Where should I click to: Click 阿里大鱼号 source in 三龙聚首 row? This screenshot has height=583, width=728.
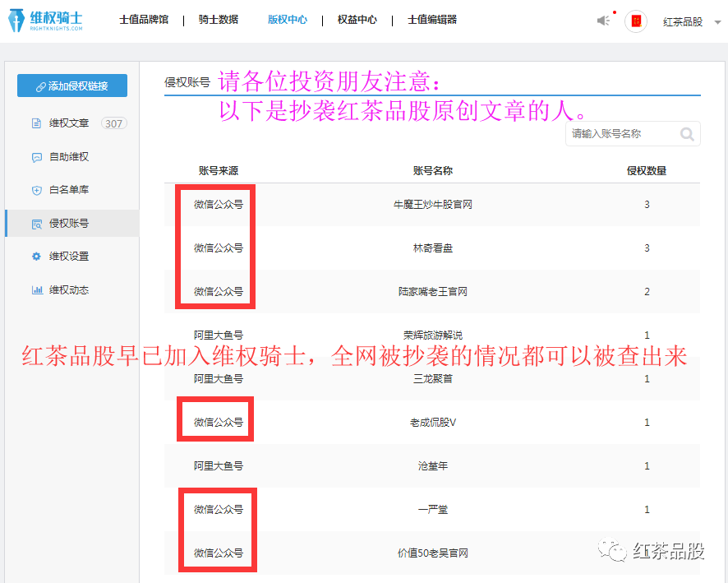point(219,378)
